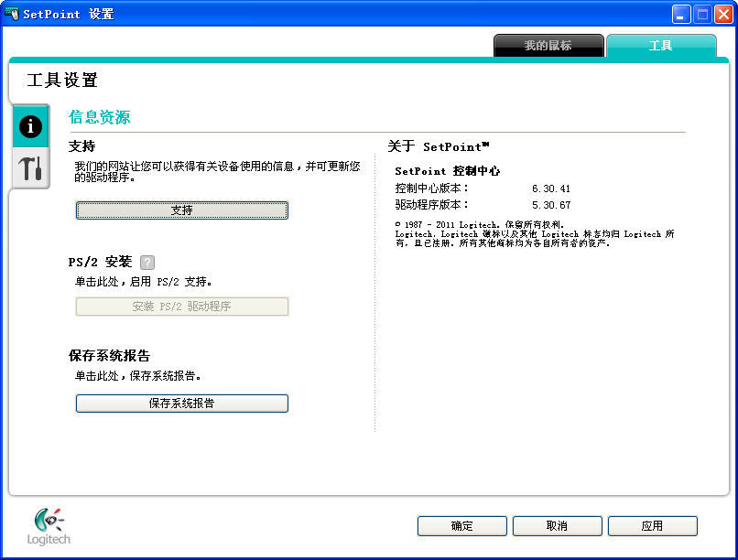Click the 支持 button

click(x=181, y=210)
